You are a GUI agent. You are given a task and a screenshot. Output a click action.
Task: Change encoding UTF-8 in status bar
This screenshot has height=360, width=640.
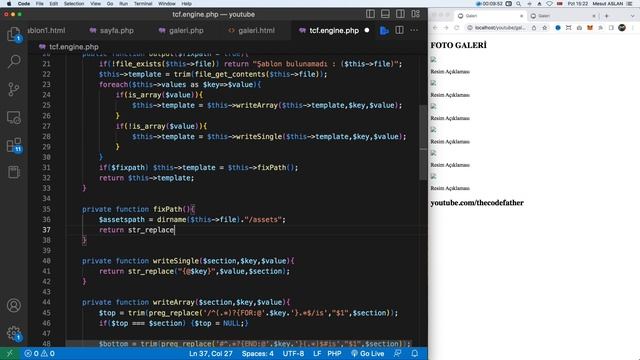(293, 353)
